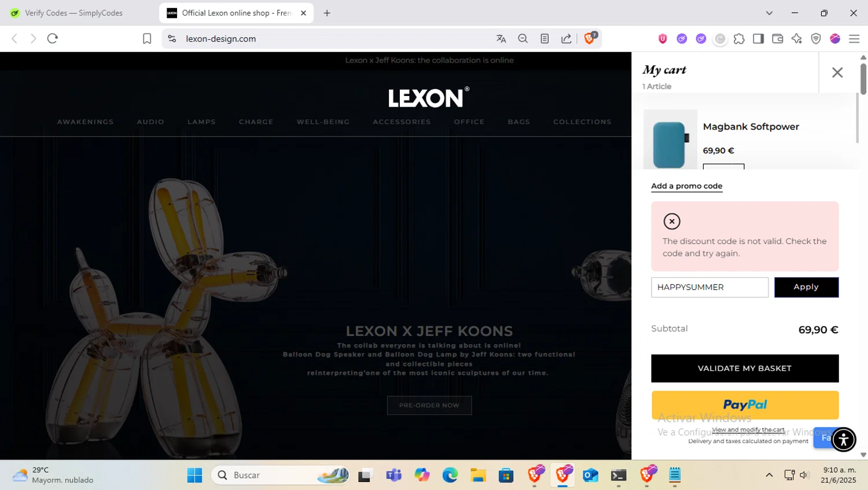The image size is (868, 490).
Task: Click the taskbar clock and date
Action: coord(839,475)
